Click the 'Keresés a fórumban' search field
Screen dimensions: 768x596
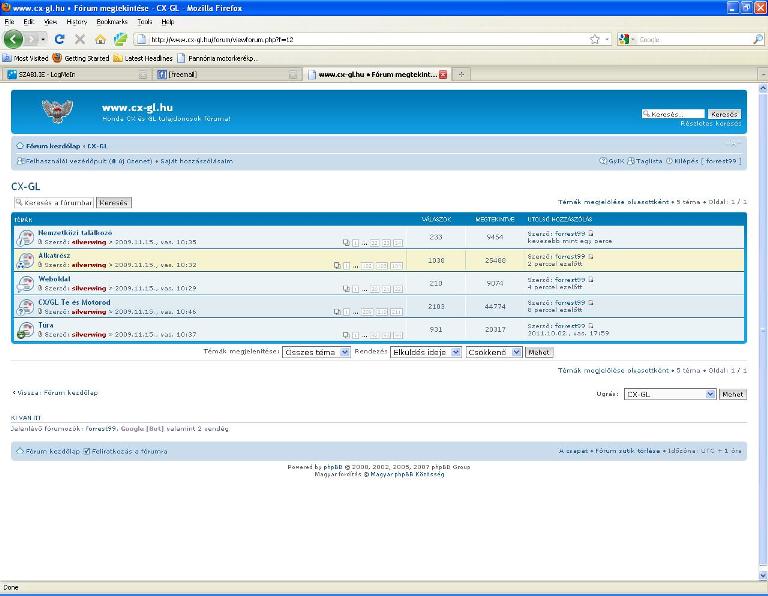54,202
